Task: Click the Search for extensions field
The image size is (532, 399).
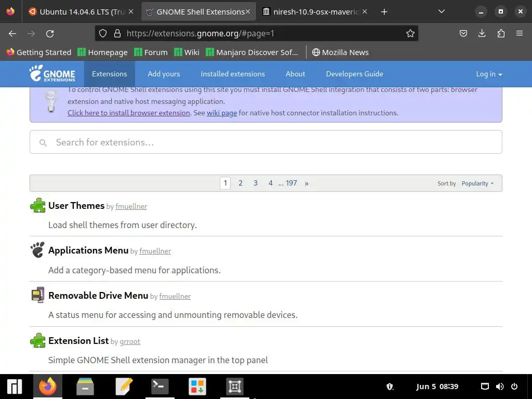Action: pos(265,142)
